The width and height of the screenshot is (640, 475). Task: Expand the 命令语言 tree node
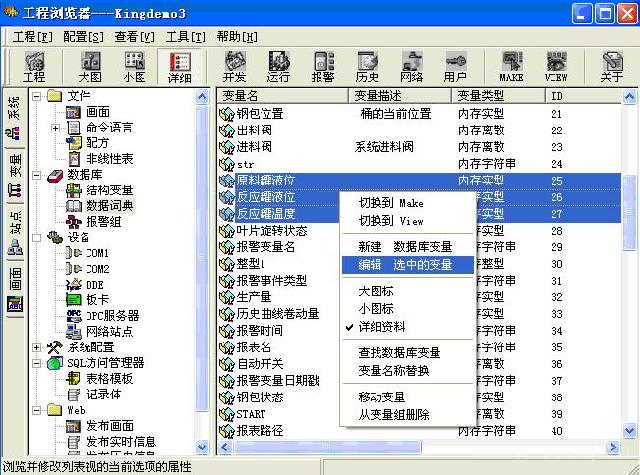coord(56,128)
